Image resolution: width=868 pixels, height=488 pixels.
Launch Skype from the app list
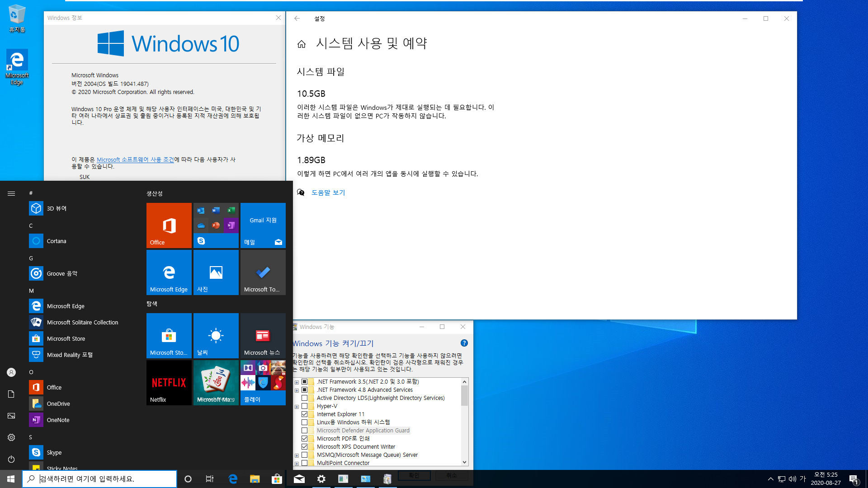pyautogui.click(x=81, y=452)
